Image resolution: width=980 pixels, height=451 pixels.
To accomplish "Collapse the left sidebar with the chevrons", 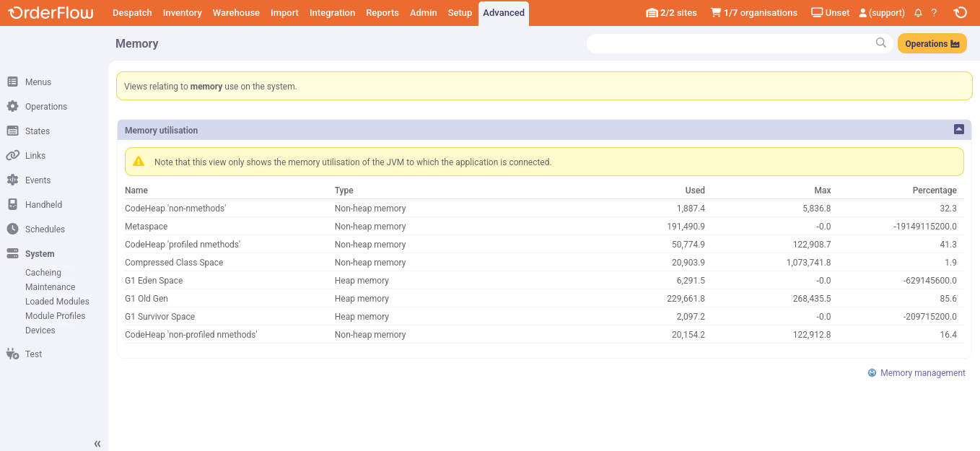I will (97, 443).
